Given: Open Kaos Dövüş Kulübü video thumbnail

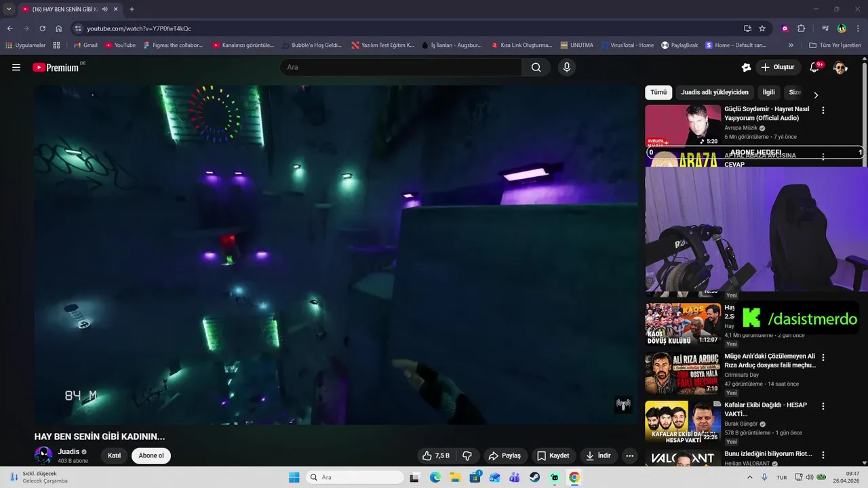Looking at the screenshot, I should [x=683, y=324].
